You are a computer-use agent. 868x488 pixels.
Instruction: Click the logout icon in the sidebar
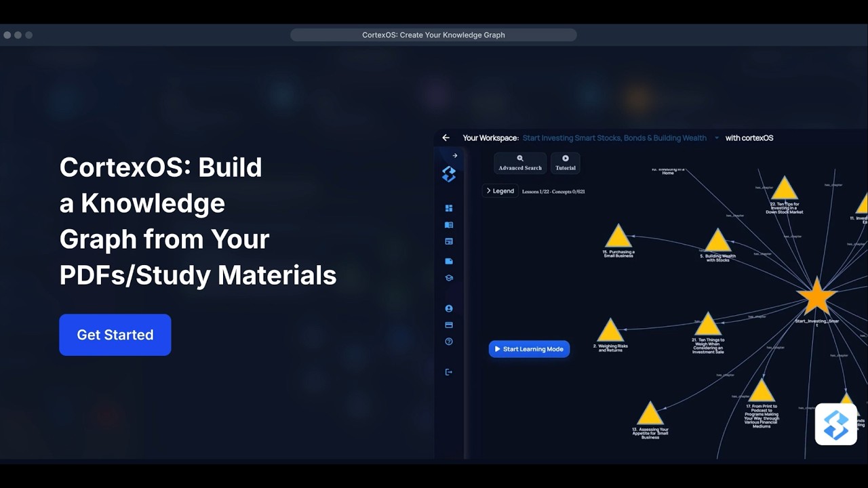point(448,372)
